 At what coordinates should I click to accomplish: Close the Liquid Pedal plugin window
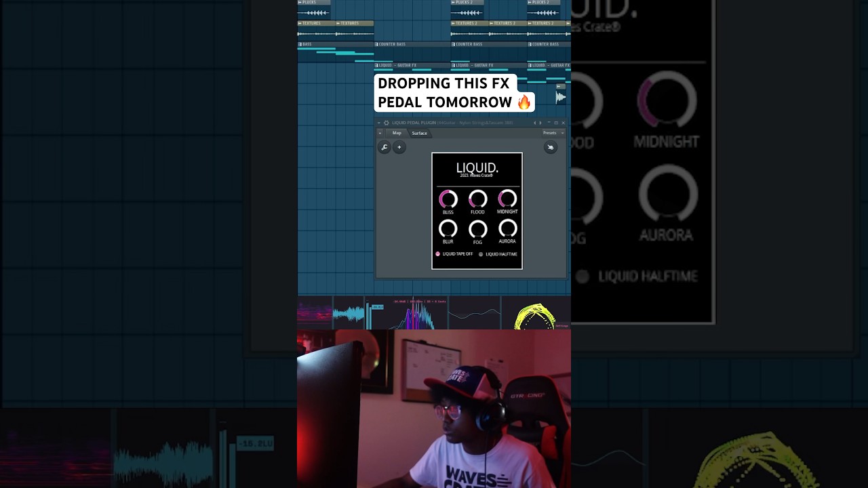(x=564, y=123)
